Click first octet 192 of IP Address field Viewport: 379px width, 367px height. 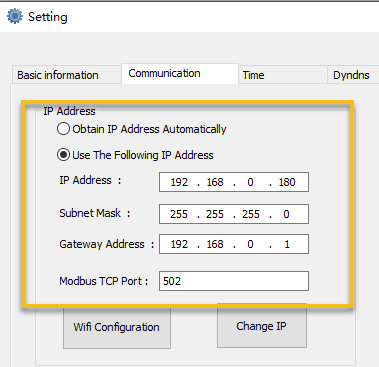tap(179, 182)
